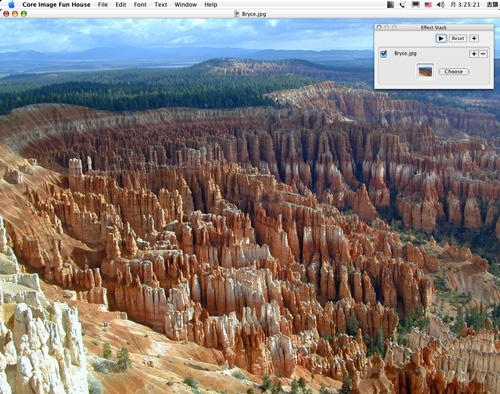Click the display status icon in menu bar

[415, 5]
